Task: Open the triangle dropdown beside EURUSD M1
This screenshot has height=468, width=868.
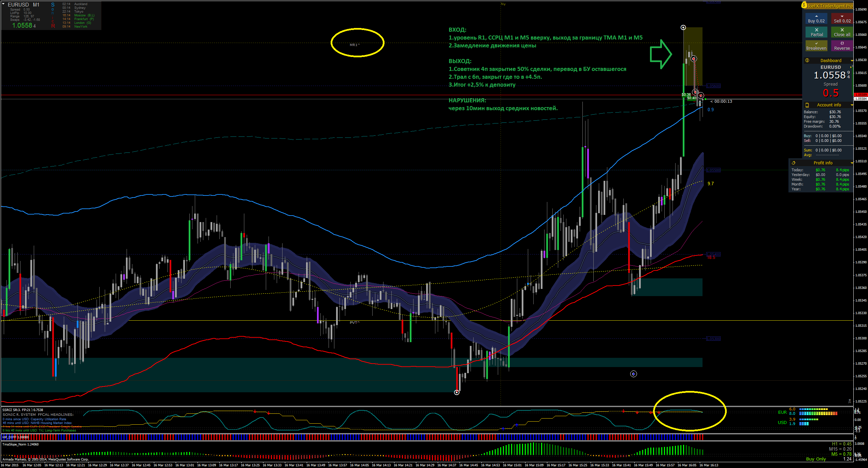Action: pos(3,4)
